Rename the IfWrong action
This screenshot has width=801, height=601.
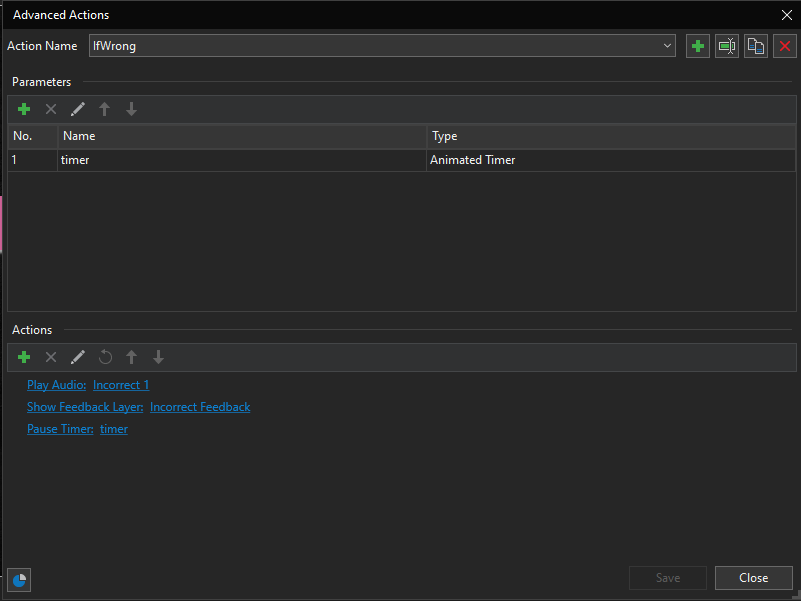click(726, 47)
